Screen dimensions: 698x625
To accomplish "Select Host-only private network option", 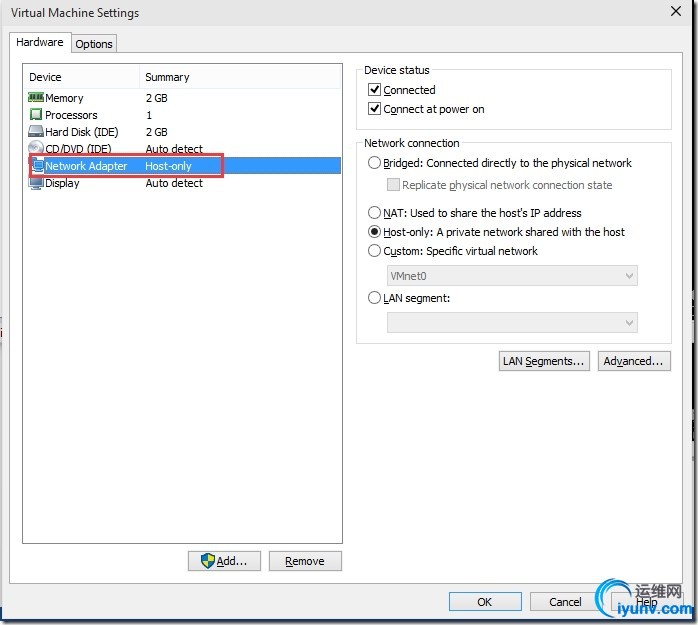I will 374,231.
